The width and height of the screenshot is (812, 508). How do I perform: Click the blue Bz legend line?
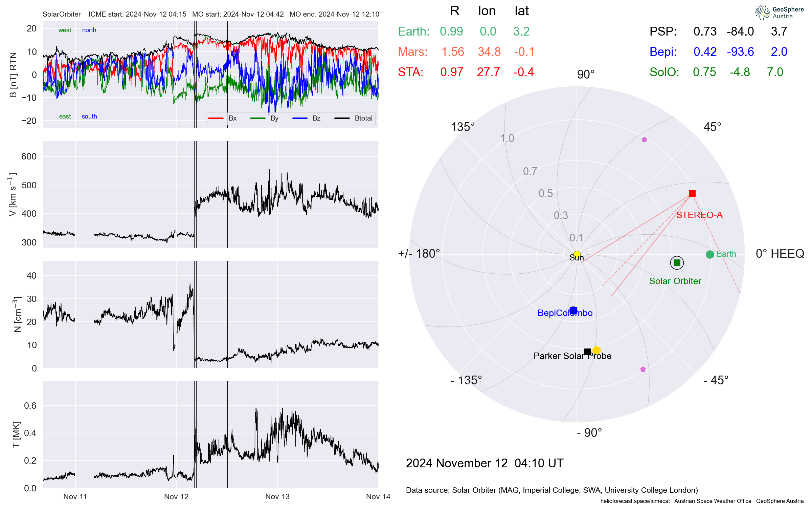[x=300, y=118]
